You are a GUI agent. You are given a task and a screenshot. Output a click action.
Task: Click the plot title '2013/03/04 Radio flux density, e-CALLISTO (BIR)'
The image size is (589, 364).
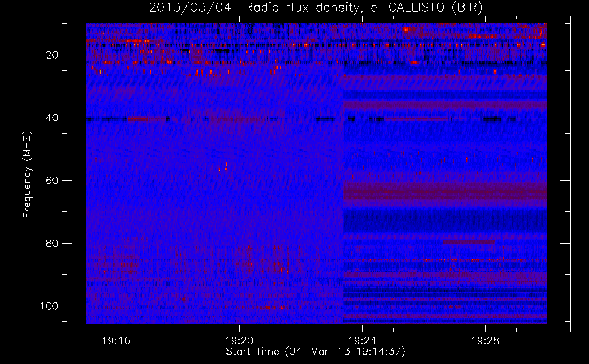tap(316, 8)
